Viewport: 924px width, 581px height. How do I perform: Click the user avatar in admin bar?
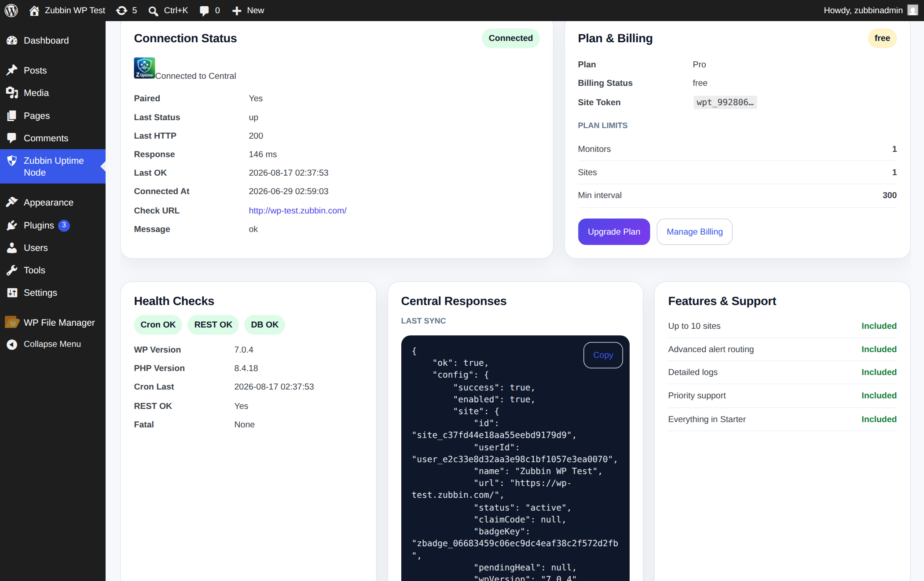coord(913,10)
